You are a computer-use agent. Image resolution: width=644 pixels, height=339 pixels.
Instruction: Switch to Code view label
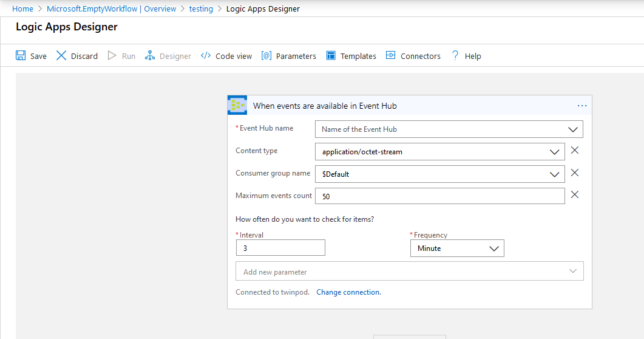tap(234, 56)
